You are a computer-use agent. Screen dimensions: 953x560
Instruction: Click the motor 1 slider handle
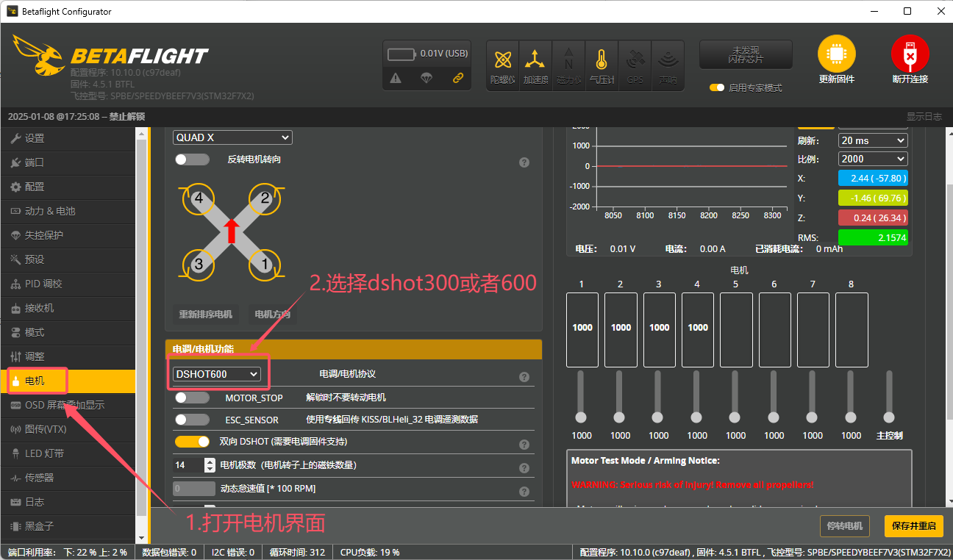[x=581, y=417]
